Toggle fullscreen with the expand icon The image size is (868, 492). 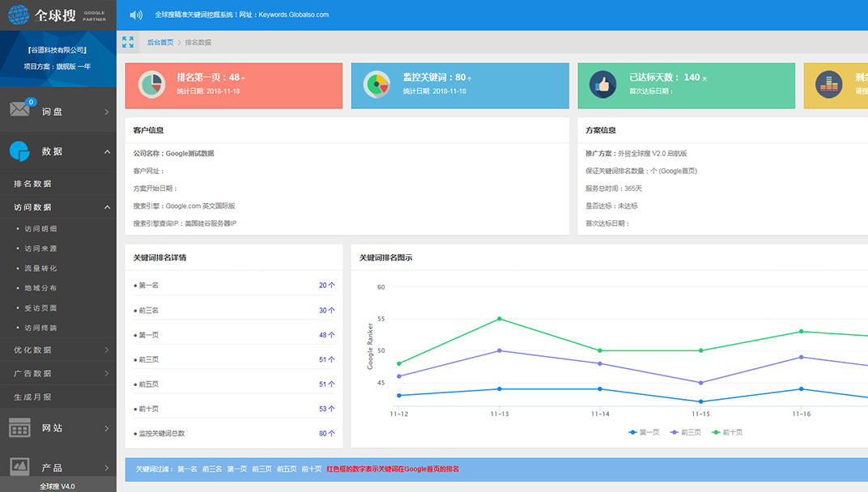point(128,42)
